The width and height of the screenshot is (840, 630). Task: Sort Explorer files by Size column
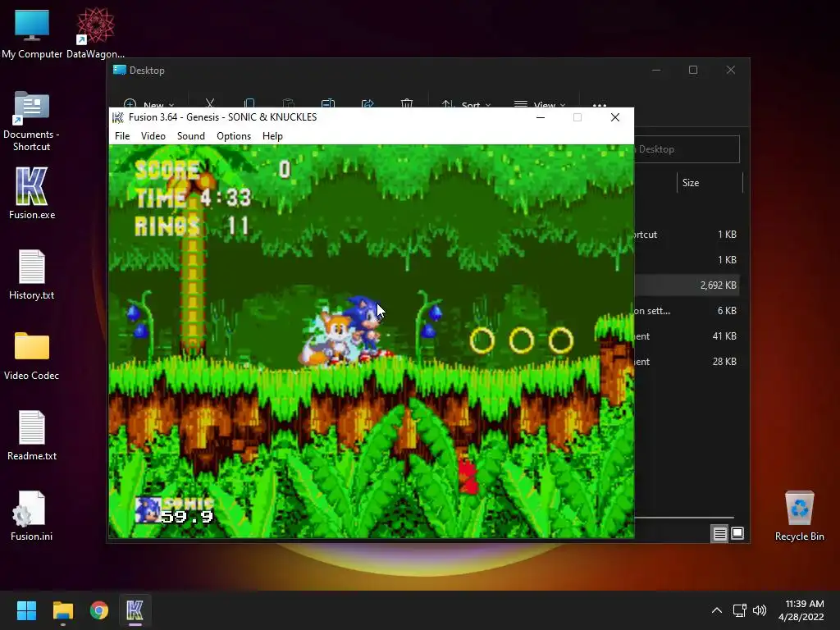tap(691, 183)
